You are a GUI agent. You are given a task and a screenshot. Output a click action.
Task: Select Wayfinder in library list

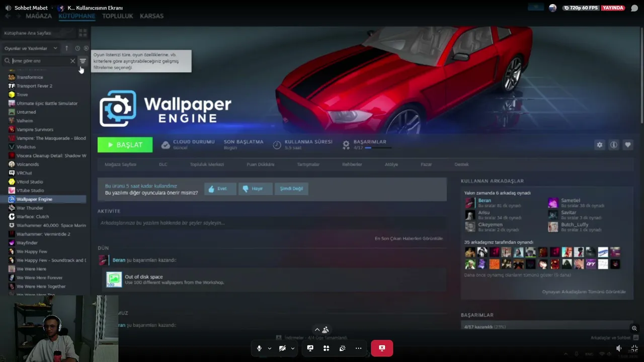[x=27, y=243]
